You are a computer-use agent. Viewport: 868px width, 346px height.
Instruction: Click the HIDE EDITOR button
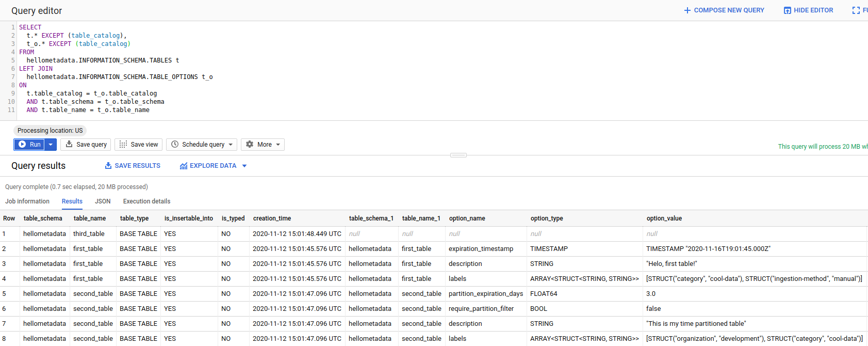pyautogui.click(x=809, y=10)
